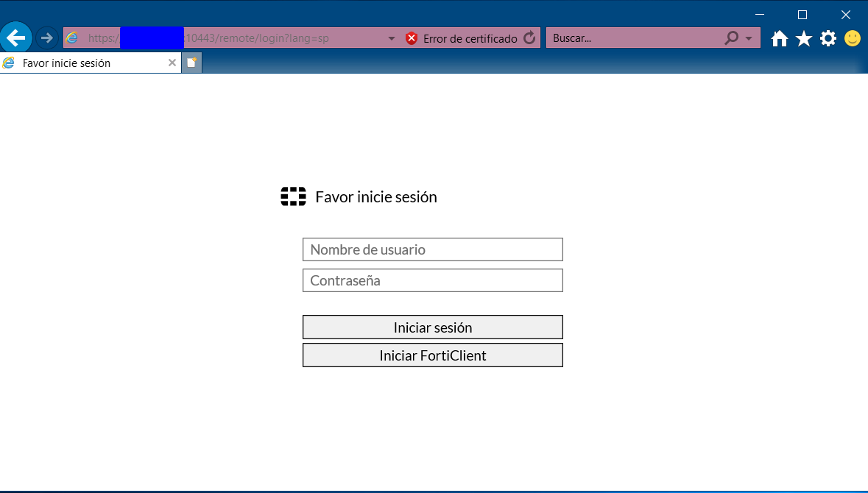Open the Home page icon
The image size is (868, 493).
point(780,39)
